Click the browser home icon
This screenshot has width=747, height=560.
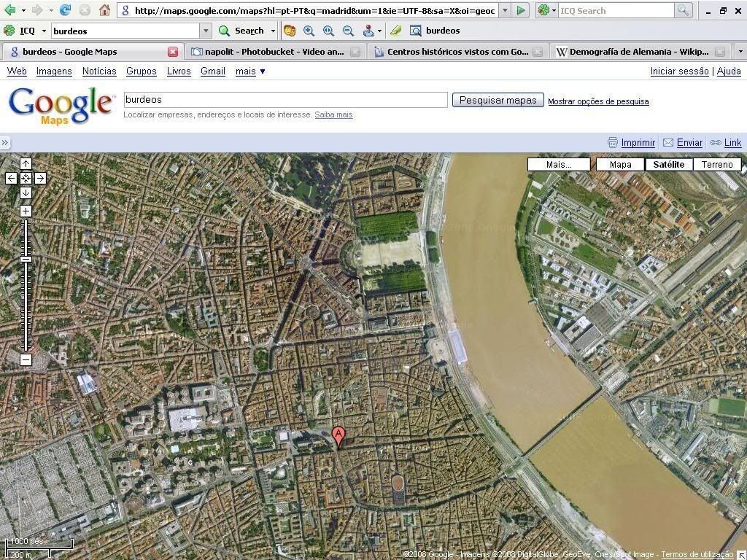(x=104, y=10)
